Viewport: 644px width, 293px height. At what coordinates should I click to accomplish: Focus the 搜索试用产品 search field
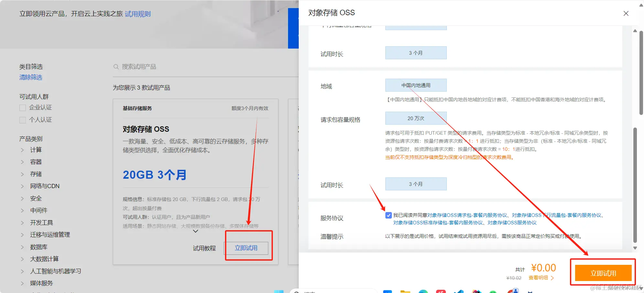point(206,67)
